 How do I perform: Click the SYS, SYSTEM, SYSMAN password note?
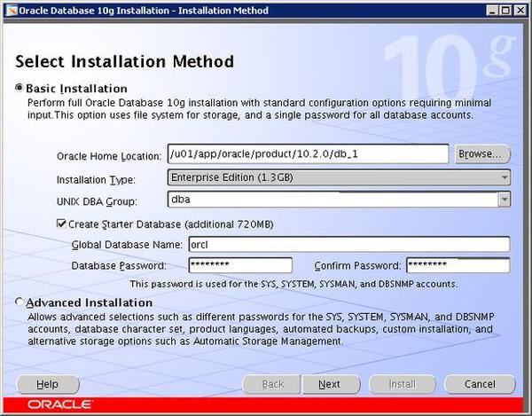tap(293, 284)
